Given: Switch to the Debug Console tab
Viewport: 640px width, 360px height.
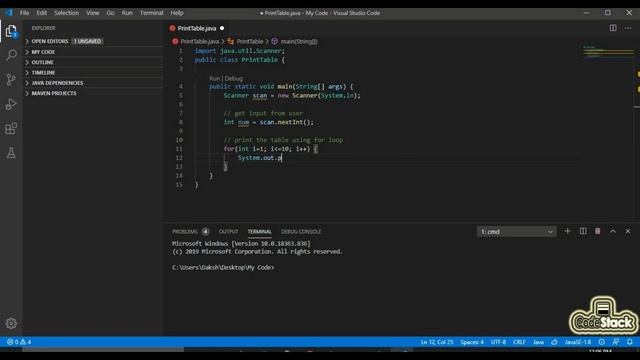Looking at the screenshot, I should click(x=301, y=231).
